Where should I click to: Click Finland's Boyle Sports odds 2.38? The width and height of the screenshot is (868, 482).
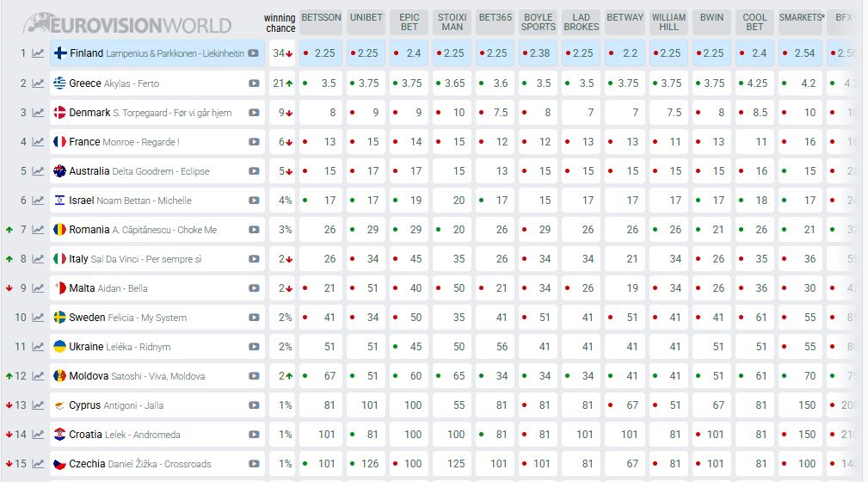[538, 53]
